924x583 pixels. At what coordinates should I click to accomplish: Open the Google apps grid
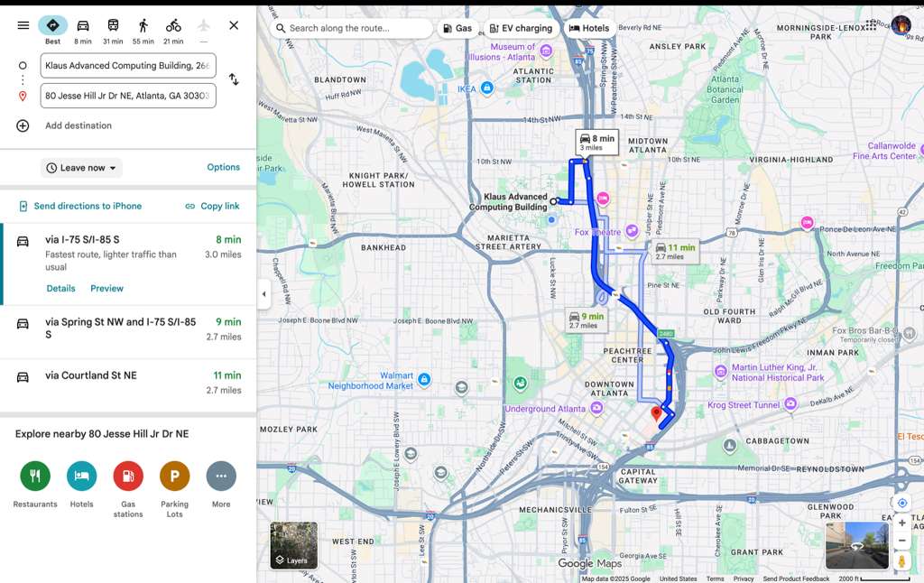point(871,24)
